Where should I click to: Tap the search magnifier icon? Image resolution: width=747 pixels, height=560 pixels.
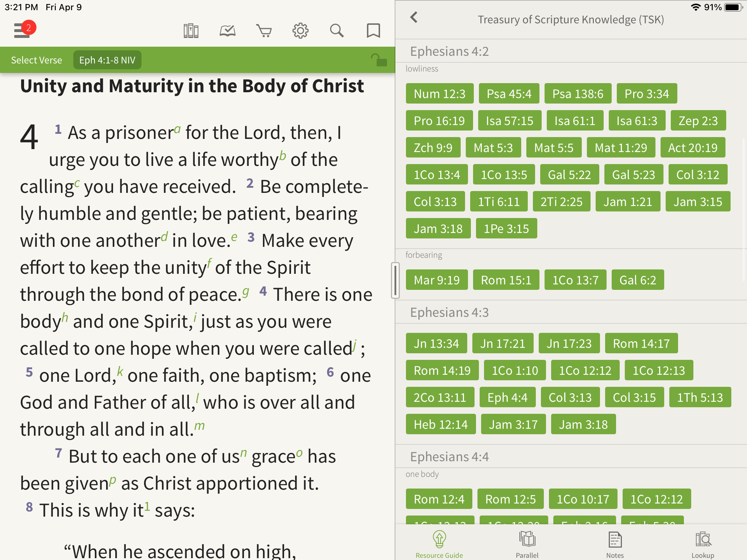[x=337, y=31]
